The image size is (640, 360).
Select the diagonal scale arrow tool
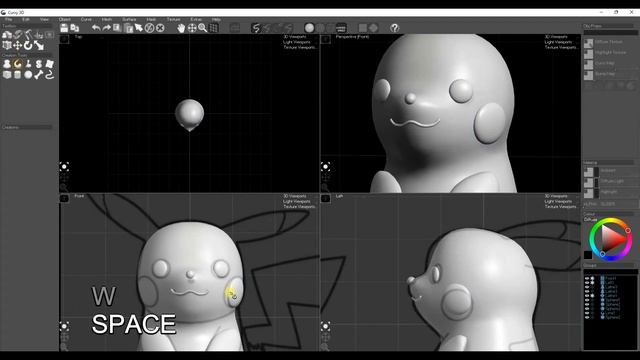pos(39,45)
